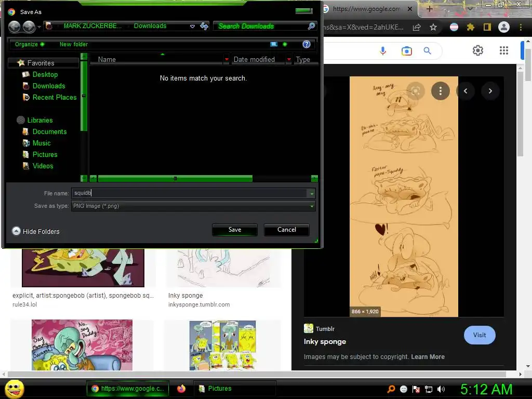The width and height of the screenshot is (532, 399).
Task: Open Firefox from the taskbar
Action: point(181,389)
